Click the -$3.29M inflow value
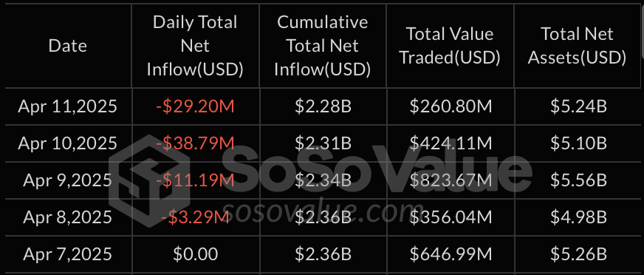This screenshot has width=644, height=275. [195, 217]
